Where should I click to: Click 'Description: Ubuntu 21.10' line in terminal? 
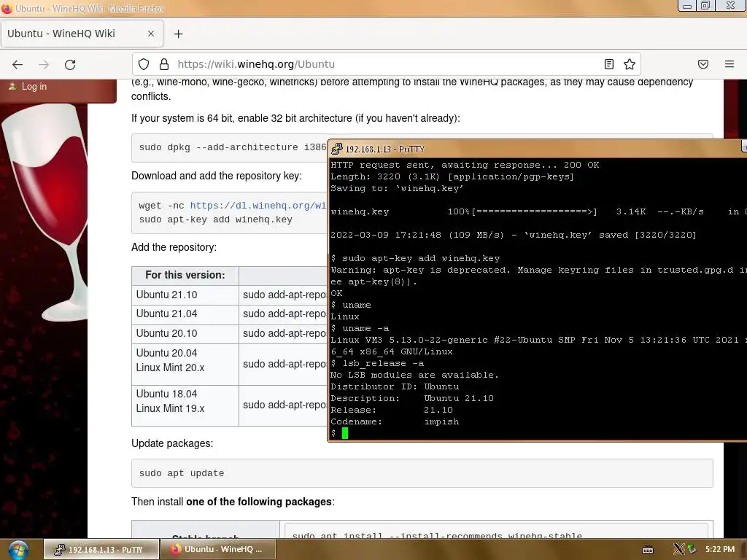coord(412,399)
